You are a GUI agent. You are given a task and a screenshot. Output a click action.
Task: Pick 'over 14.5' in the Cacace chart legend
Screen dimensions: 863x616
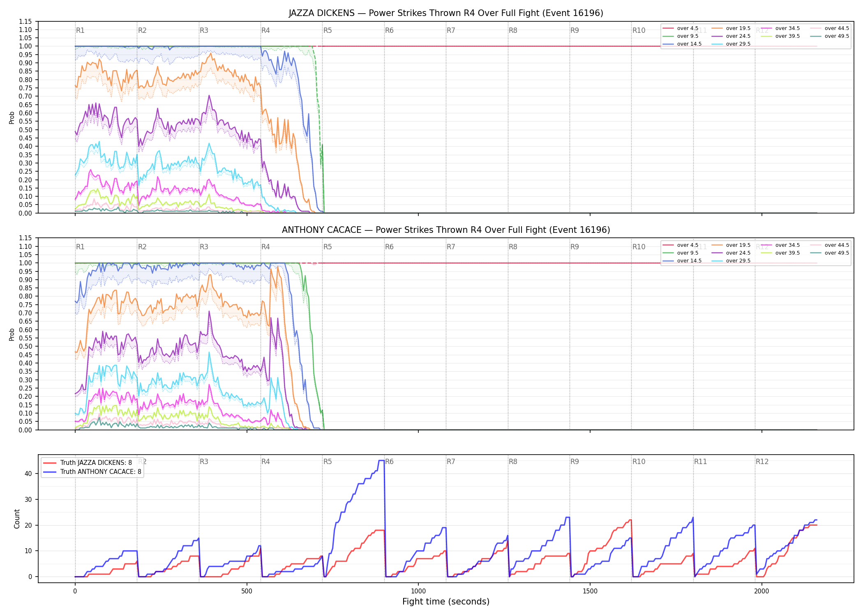tap(682, 261)
